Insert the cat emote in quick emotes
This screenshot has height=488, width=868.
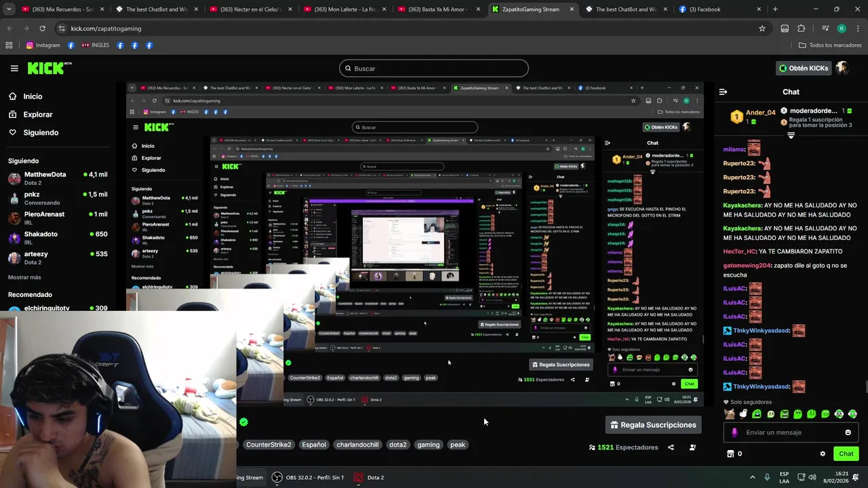tap(729, 414)
